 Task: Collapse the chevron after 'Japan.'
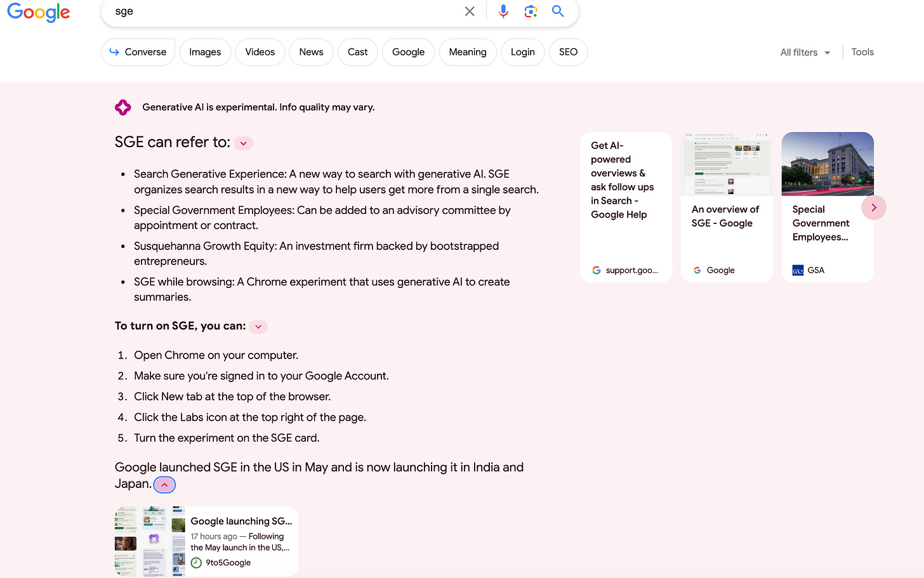tap(164, 485)
